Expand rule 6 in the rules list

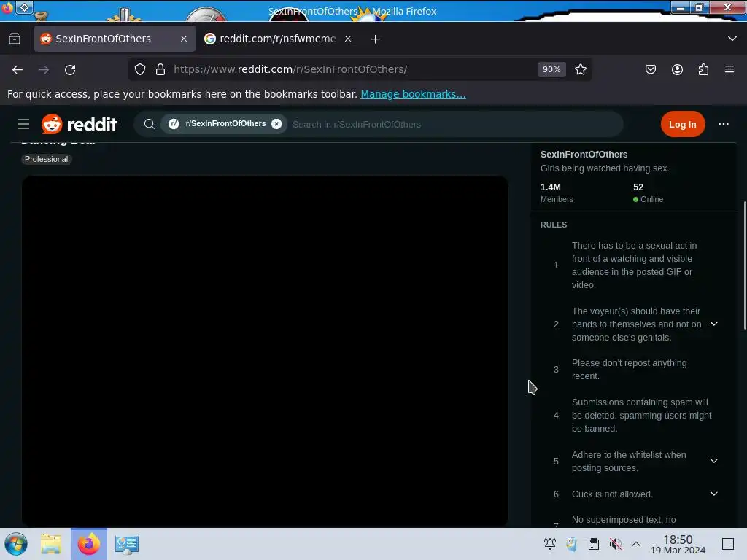coord(714,494)
